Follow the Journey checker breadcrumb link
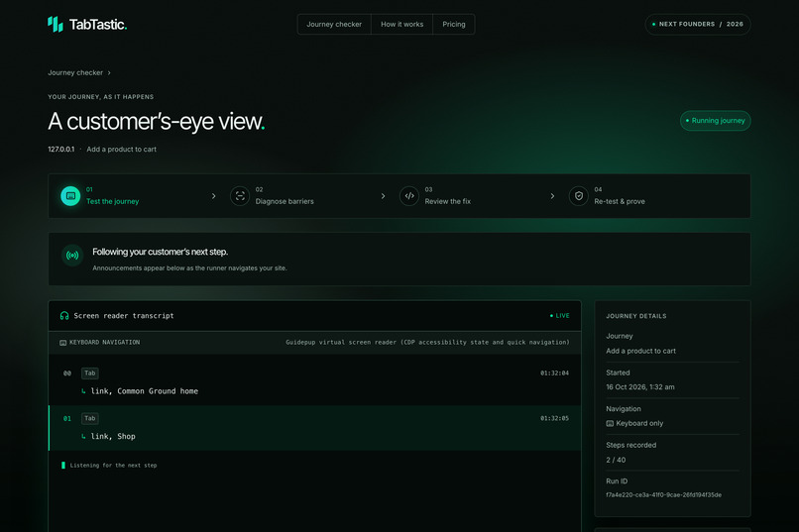Screen dimensions: 799x532 tap(75, 72)
